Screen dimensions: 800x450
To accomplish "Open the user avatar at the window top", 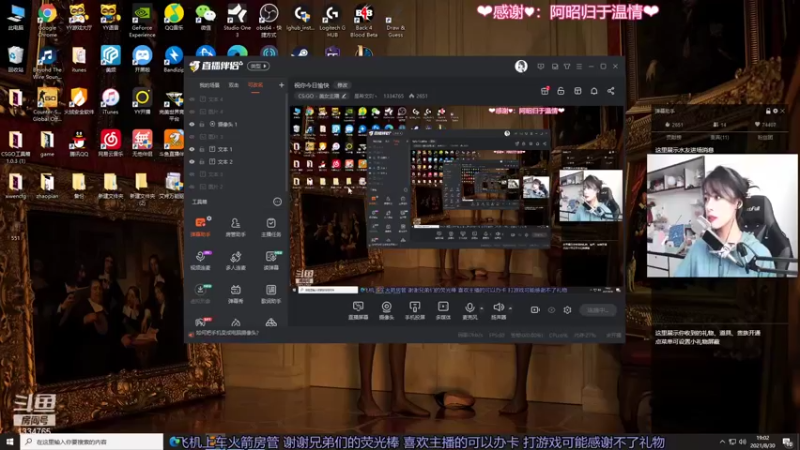I will tap(521, 66).
